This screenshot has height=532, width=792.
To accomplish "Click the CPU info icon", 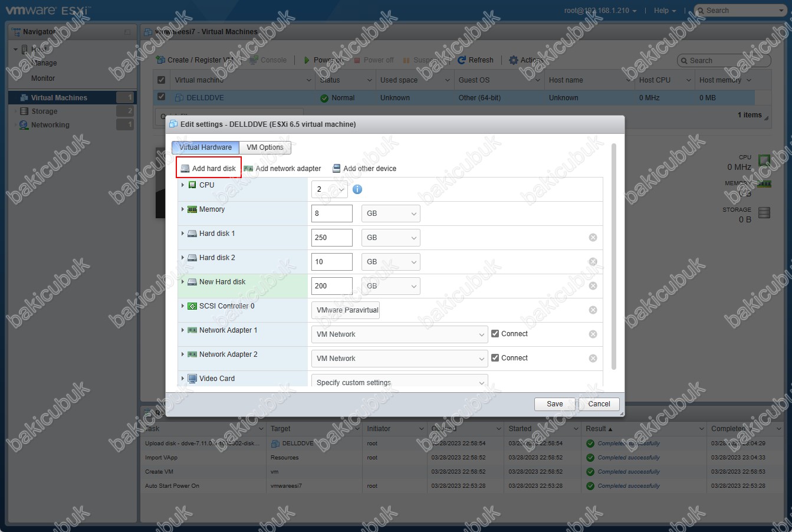I will 357,189.
